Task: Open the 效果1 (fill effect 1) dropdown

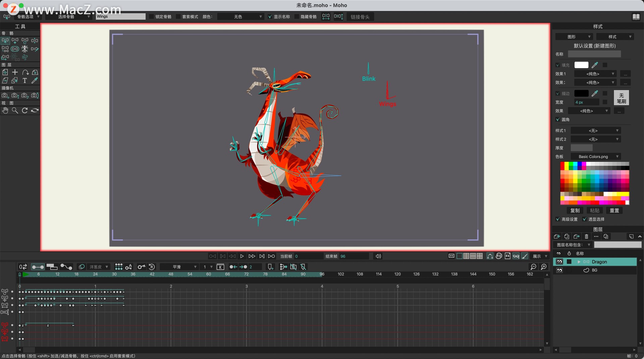Action: pyautogui.click(x=595, y=74)
